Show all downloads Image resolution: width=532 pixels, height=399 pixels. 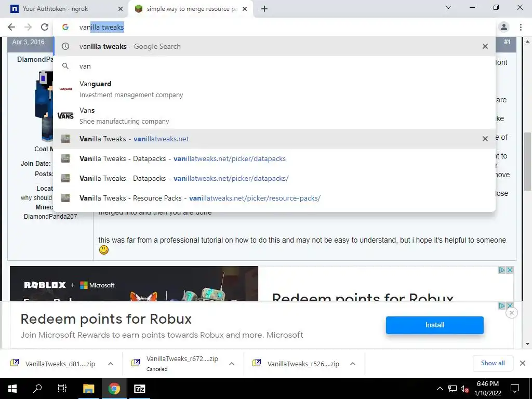tap(493, 363)
